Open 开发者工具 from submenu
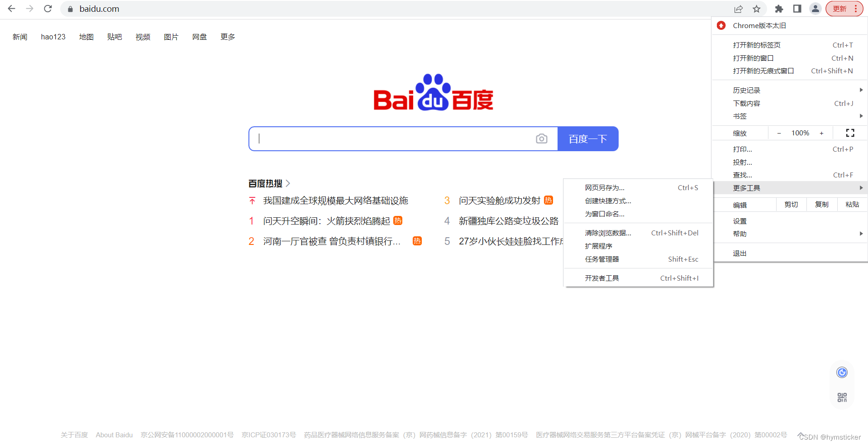868x445 pixels. tap(639, 278)
